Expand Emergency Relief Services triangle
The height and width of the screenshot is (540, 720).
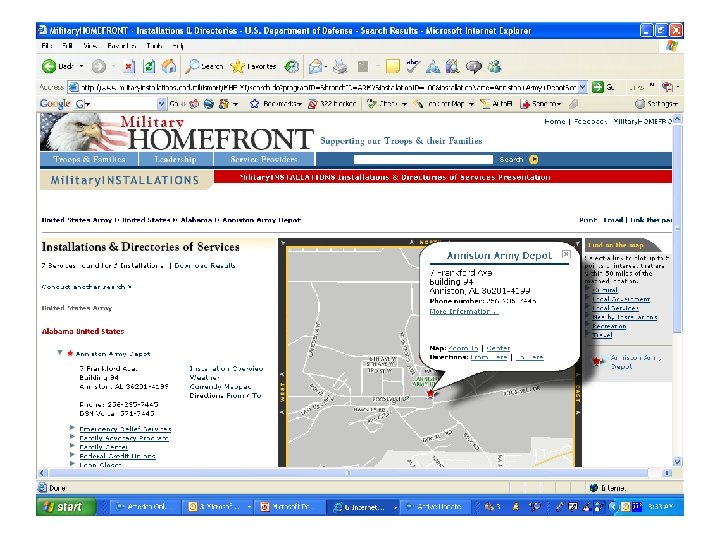point(72,428)
